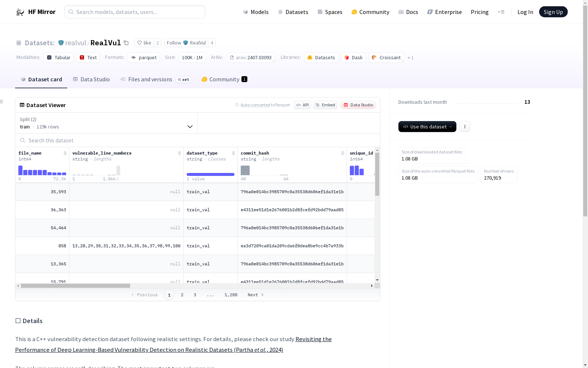Open Community in the top navigation

coord(370,12)
